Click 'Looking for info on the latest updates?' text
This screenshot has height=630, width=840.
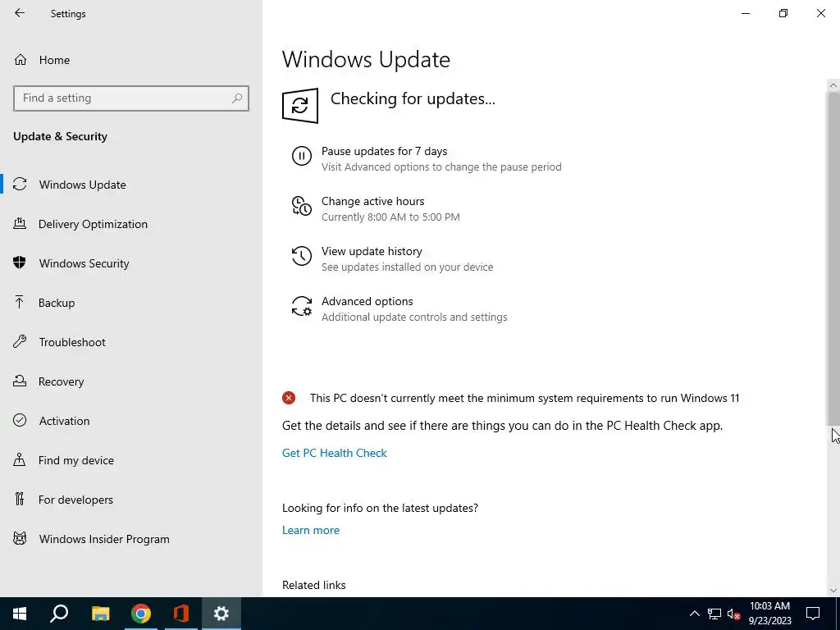[x=380, y=508]
